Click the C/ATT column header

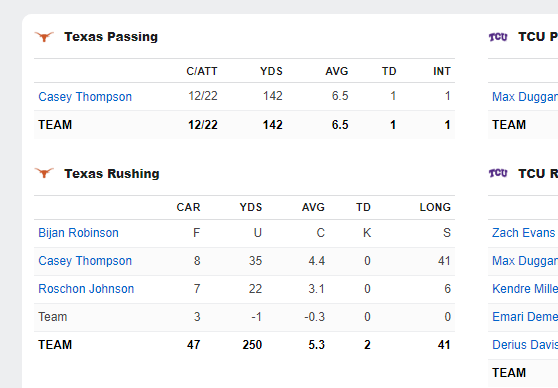tap(202, 71)
